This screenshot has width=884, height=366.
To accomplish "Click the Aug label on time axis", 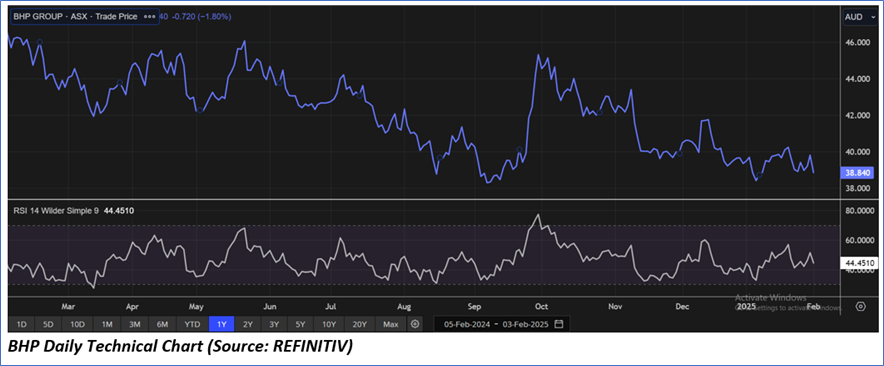I will point(405,307).
